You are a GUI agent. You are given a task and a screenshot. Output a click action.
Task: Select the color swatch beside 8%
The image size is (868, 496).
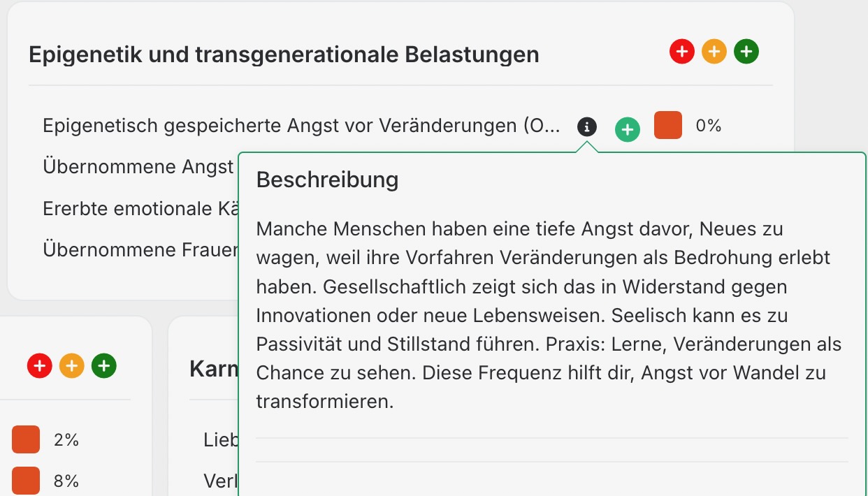coord(26,481)
